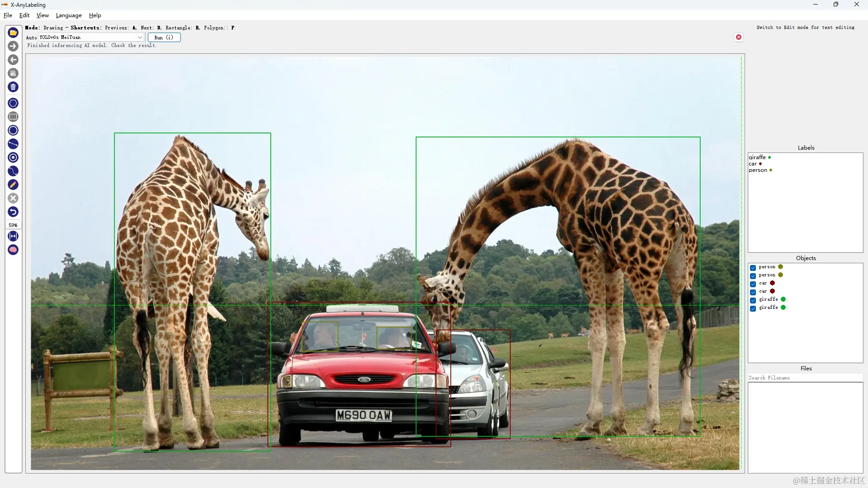Select the circle drawing tool
This screenshot has height=488, width=868.
[x=13, y=130]
